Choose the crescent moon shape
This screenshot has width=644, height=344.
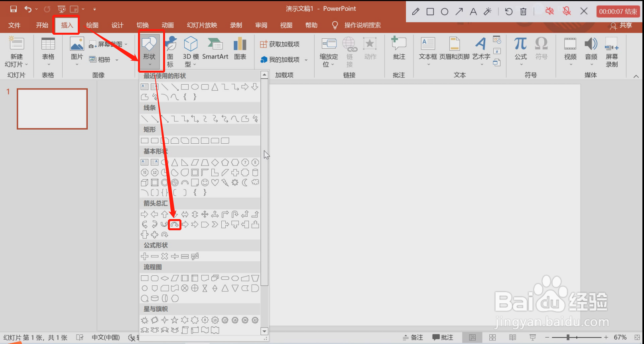(x=245, y=183)
